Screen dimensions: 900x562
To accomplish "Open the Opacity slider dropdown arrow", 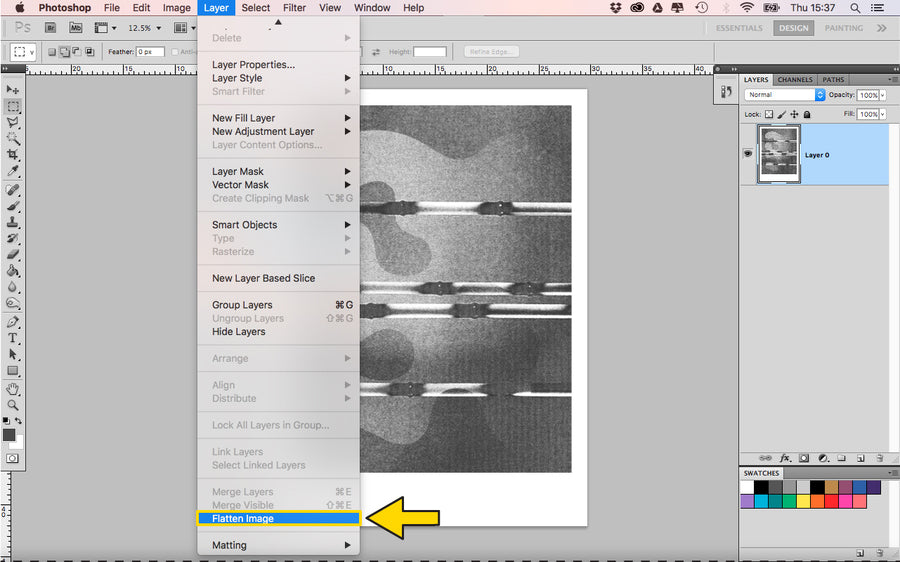I will 884,95.
